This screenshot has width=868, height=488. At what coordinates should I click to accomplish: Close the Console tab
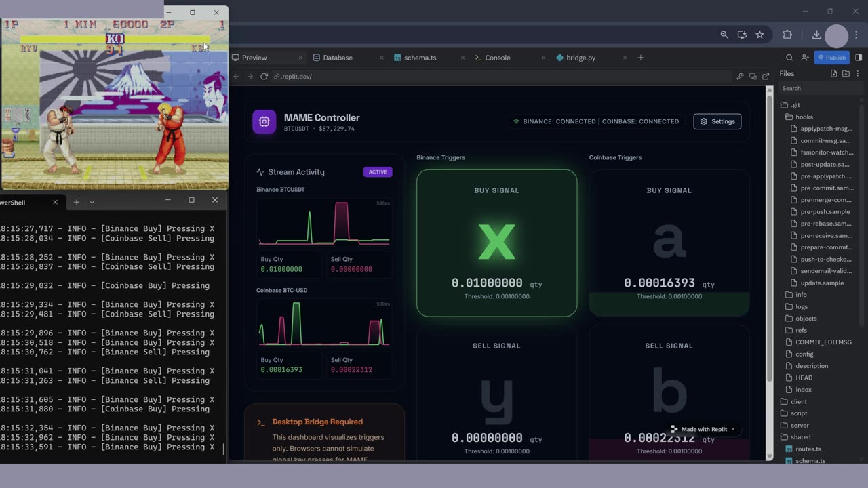pyautogui.click(x=543, y=58)
